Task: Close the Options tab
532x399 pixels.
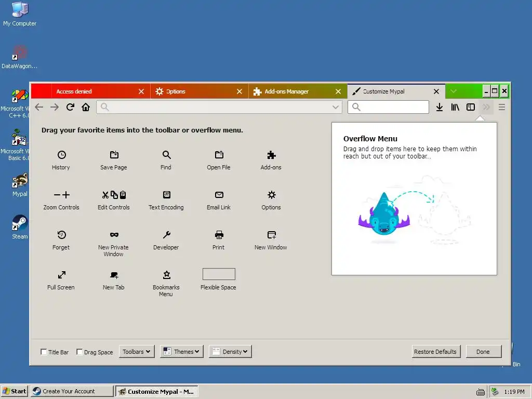Action: coord(240,91)
